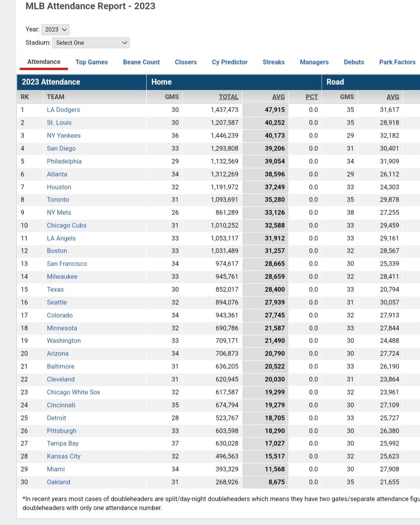Screen dimensions: 420x525
Task: Open the Tampa Bay team link
Action: click(x=62, y=443)
